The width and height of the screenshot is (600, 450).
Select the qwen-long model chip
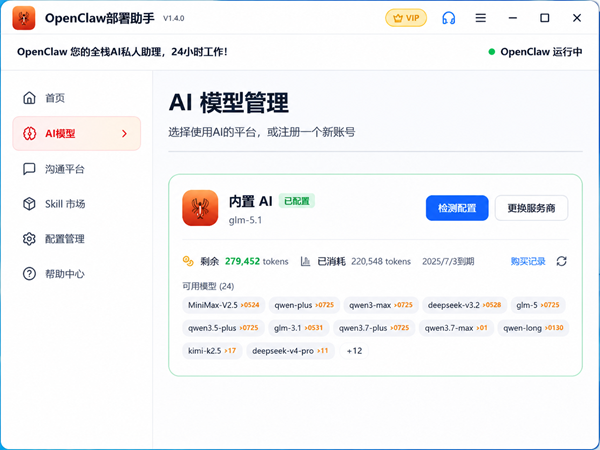point(533,328)
